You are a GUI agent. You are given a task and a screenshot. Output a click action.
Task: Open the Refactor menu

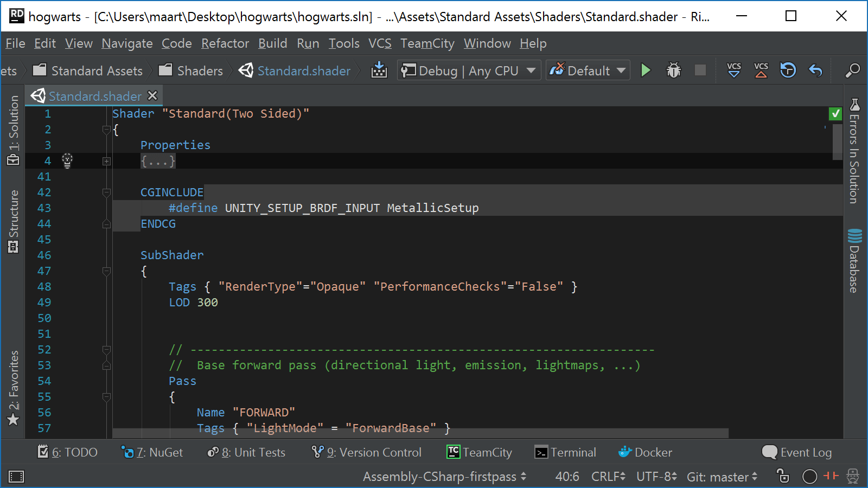point(225,43)
